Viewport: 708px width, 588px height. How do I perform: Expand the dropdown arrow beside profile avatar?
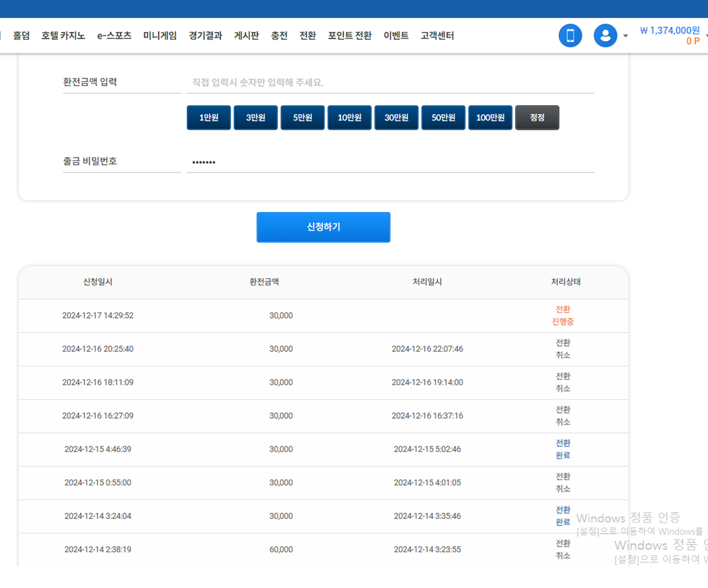click(x=626, y=36)
